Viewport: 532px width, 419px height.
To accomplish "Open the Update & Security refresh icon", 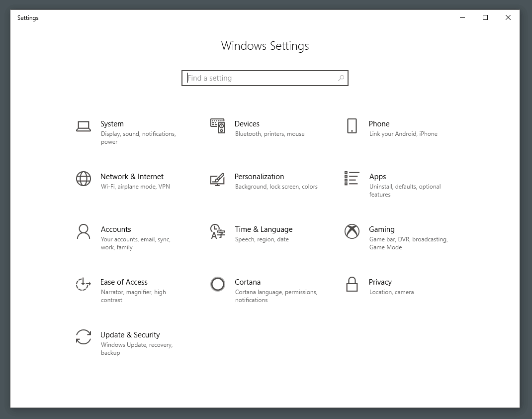I will pyautogui.click(x=83, y=337).
